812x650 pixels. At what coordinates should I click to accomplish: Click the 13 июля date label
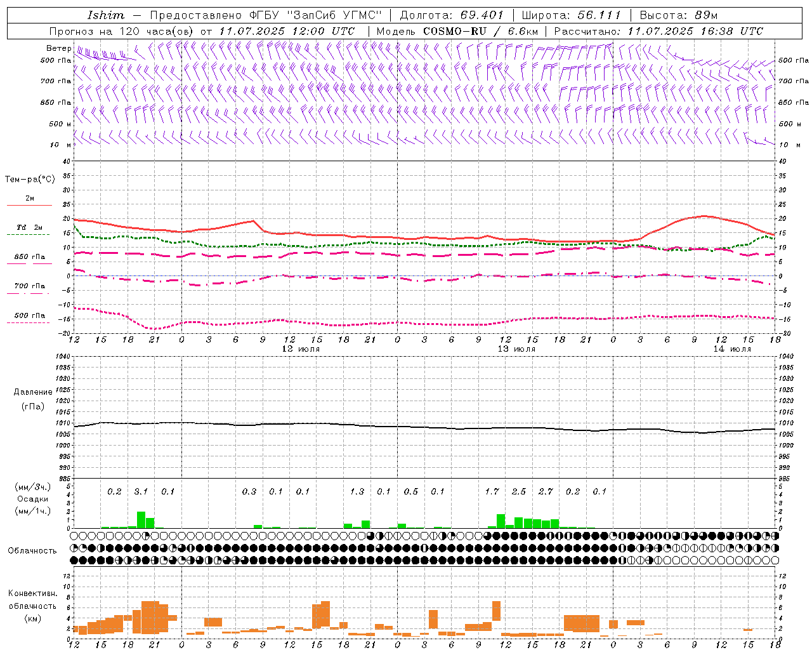point(516,349)
